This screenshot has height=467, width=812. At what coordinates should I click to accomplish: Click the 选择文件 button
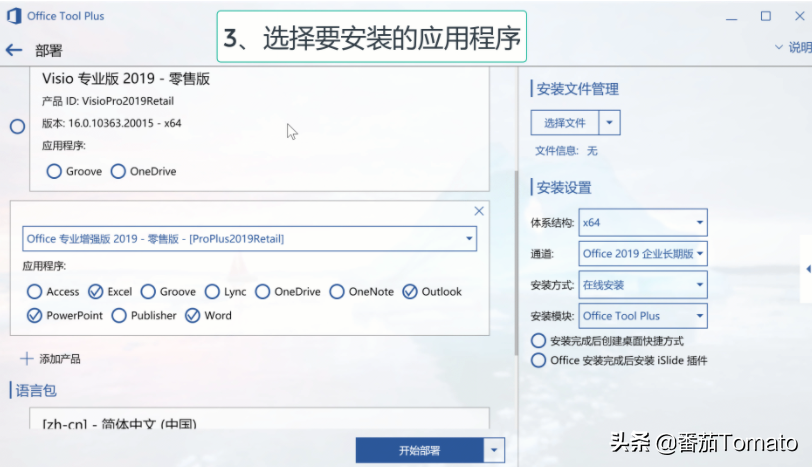[x=564, y=123]
